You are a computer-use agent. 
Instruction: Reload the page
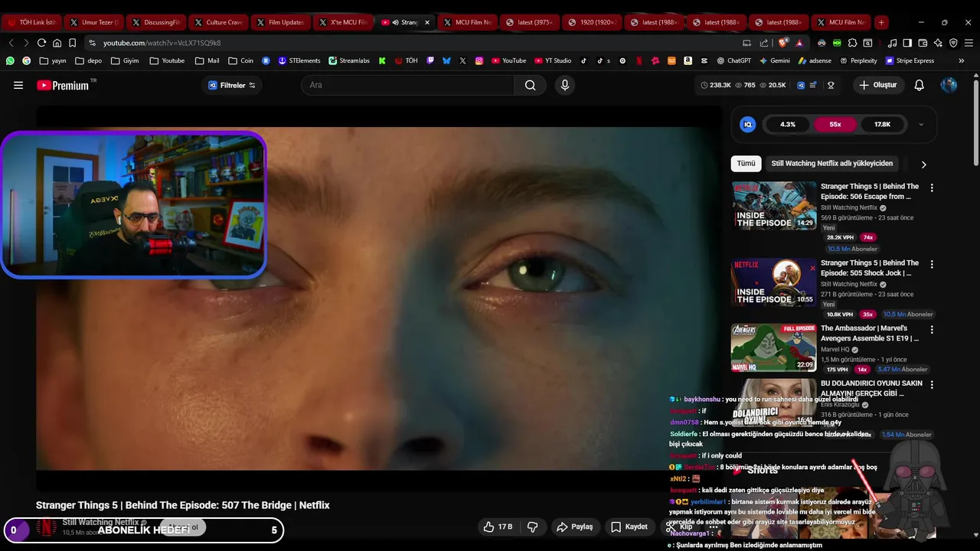point(41,43)
